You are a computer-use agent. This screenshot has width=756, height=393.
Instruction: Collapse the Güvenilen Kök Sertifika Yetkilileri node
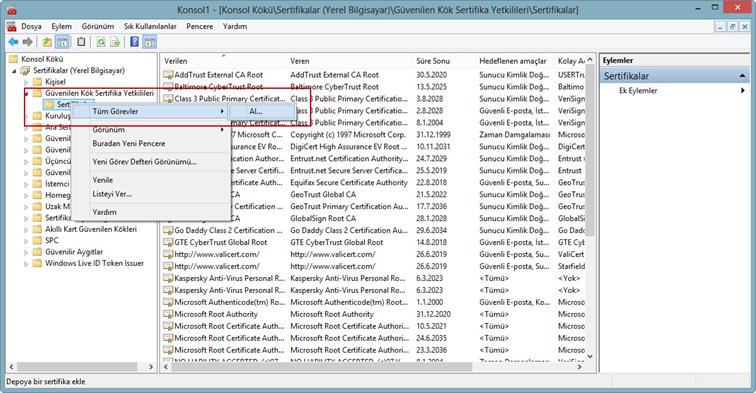[26, 94]
